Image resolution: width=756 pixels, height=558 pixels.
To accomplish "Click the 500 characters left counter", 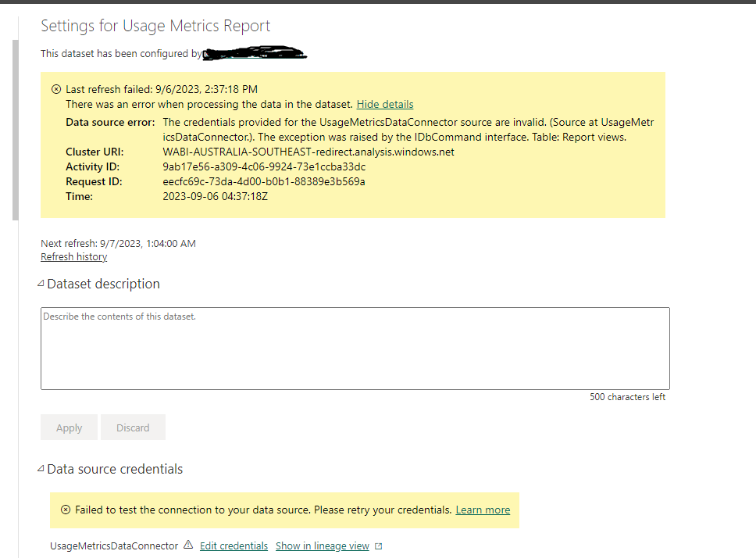I will pyautogui.click(x=627, y=397).
